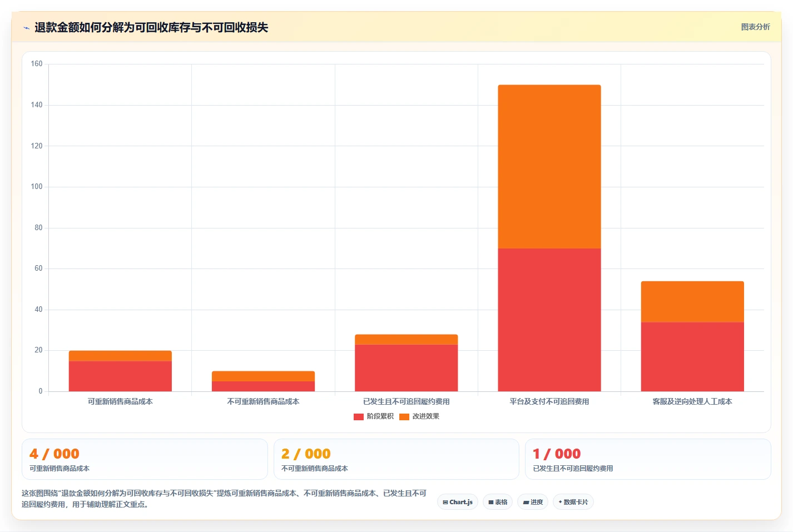
Task: Click the x-axis label 客服及逆向处理人工成本
Action: click(x=692, y=401)
